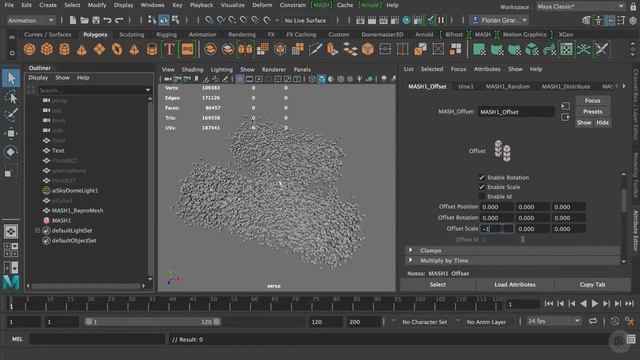Open the viewport Shading menu

tap(192, 69)
